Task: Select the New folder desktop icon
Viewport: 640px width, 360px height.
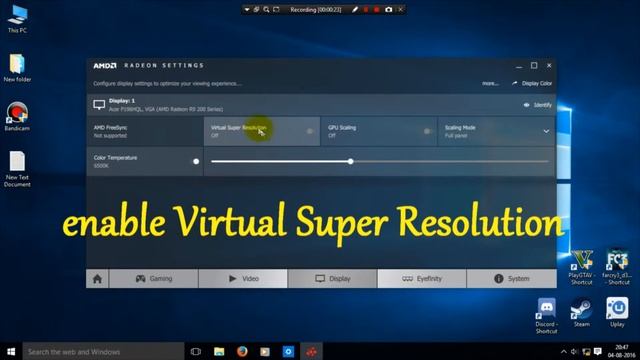Action: coord(17,68)
